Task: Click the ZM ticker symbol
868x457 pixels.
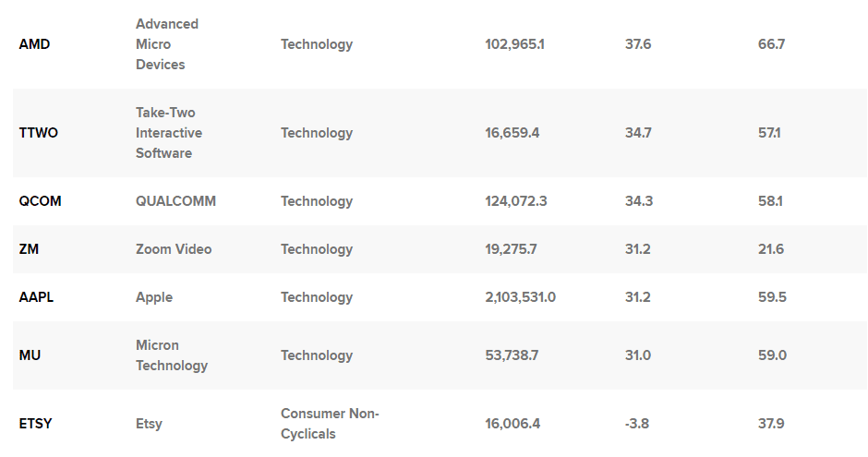Action: click(29, 249)
